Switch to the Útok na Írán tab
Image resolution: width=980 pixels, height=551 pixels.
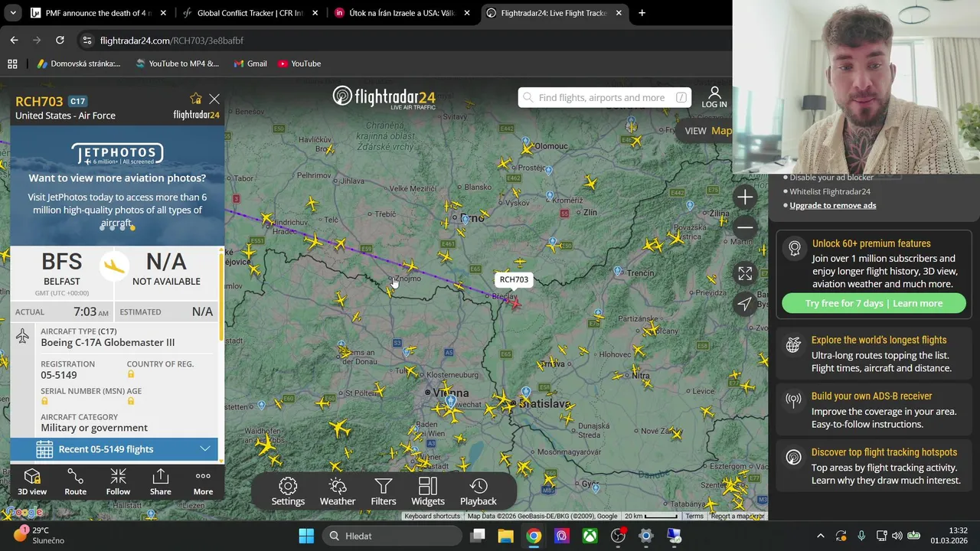(x=402, y=13)
